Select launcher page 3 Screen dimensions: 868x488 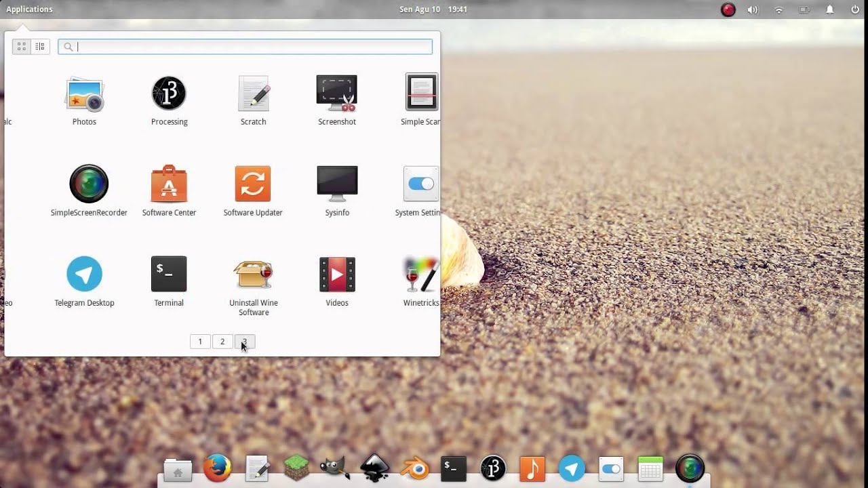(x=244, y=342)
